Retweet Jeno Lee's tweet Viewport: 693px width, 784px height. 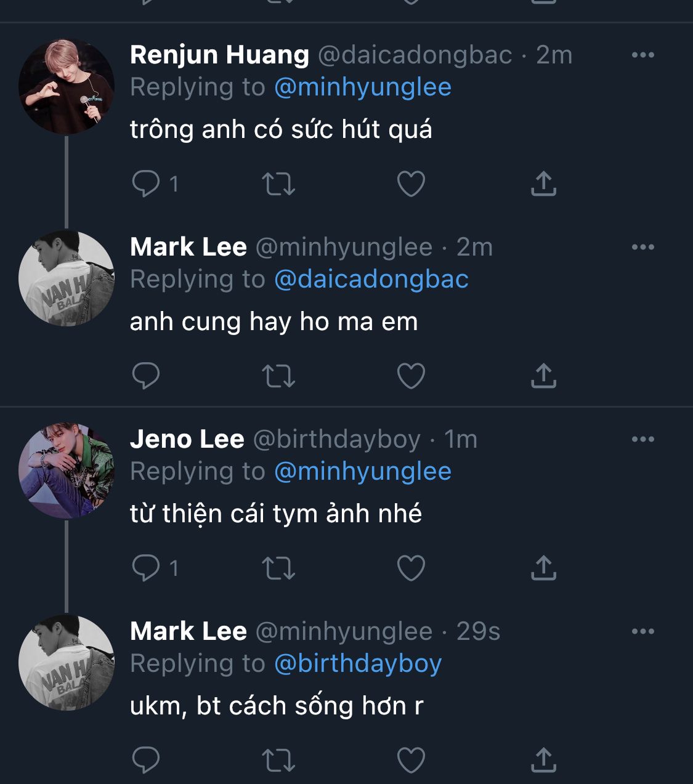click(x=278, y=568)
